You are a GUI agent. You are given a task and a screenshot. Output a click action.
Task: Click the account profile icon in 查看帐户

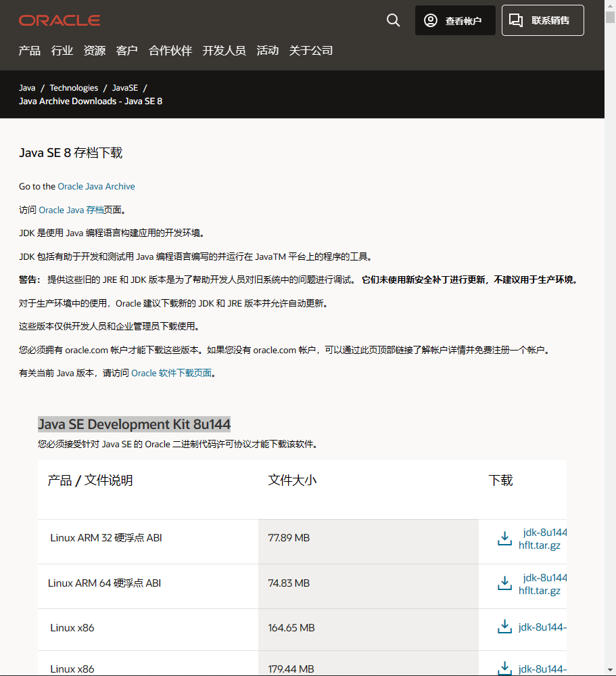[430, 20]
